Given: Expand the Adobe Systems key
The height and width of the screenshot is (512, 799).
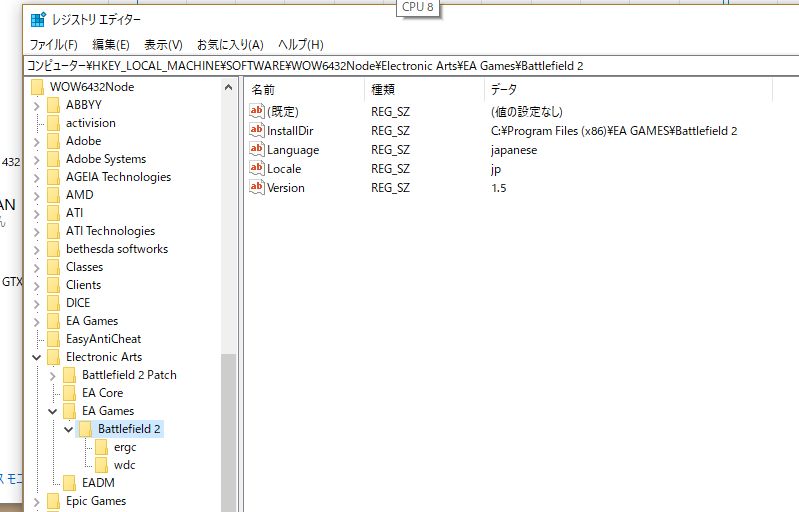Looking at the screenshot, I should (36, 159).
